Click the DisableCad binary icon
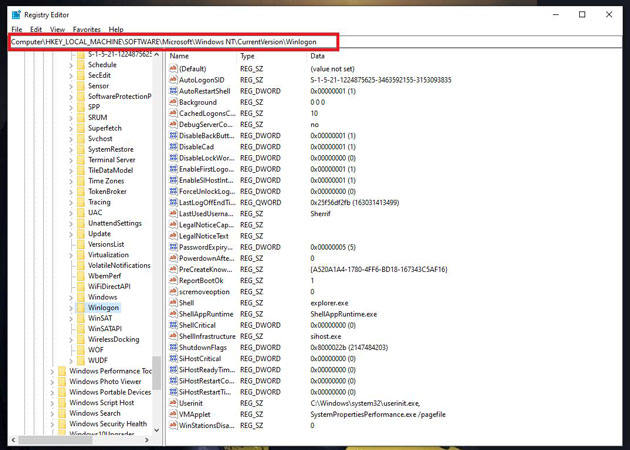 coord(173,147)
